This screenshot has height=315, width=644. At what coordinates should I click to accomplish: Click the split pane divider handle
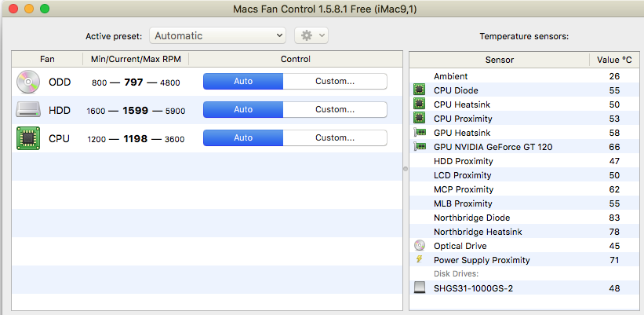[x=406, y=169]
